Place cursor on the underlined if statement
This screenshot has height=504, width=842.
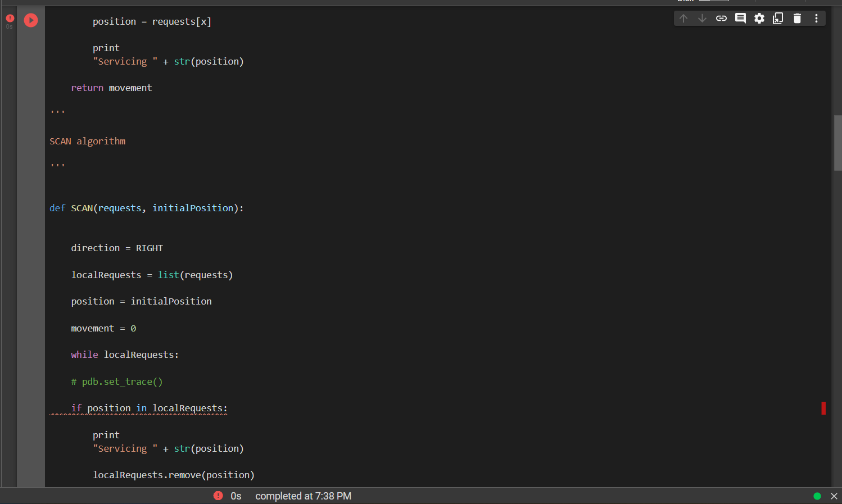click(138, 408)
